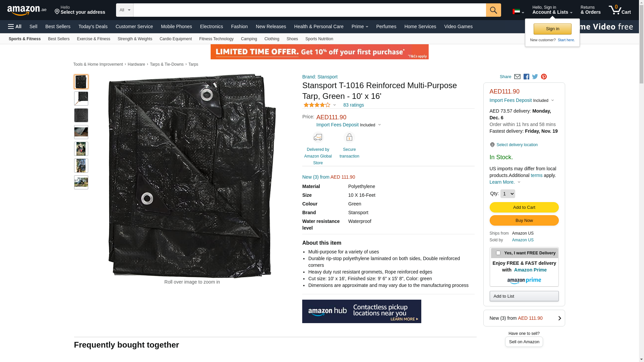Click the magnifying glass search button

point(493,10)
